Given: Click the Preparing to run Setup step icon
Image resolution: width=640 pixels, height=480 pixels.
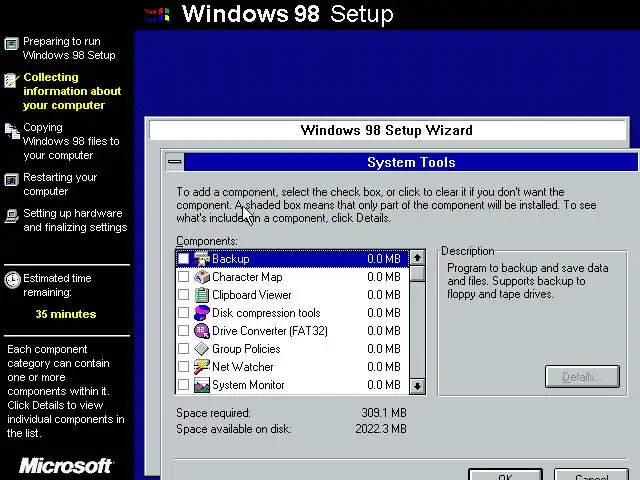Looking at the screenshot, I should pyautogui.click(x=11, y=44).
